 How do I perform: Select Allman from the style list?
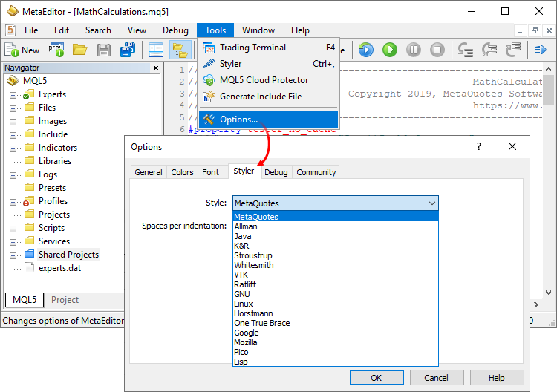pyautogui.click(x=245, y=226)
